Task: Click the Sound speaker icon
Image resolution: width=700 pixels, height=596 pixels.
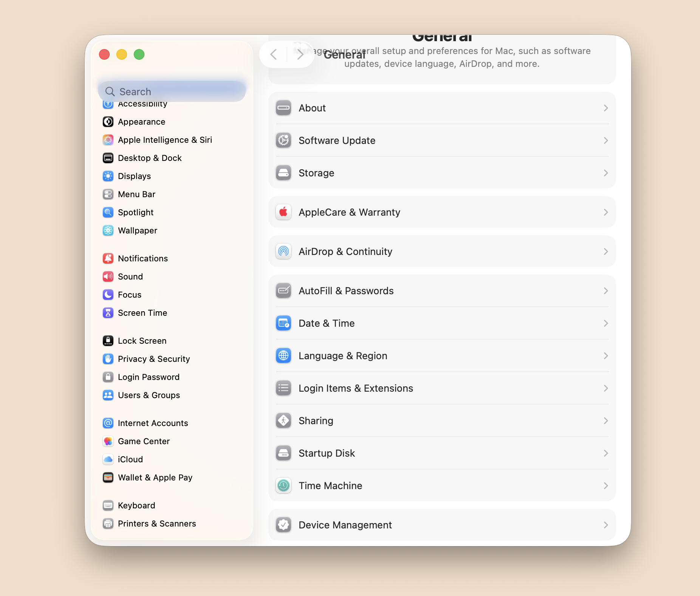Action: coord(108,276)
